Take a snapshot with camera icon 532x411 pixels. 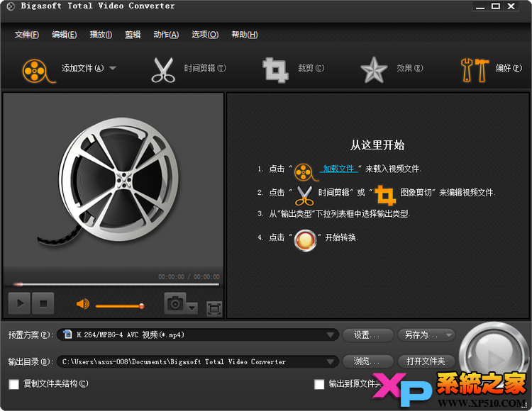[x=175, y=303]
